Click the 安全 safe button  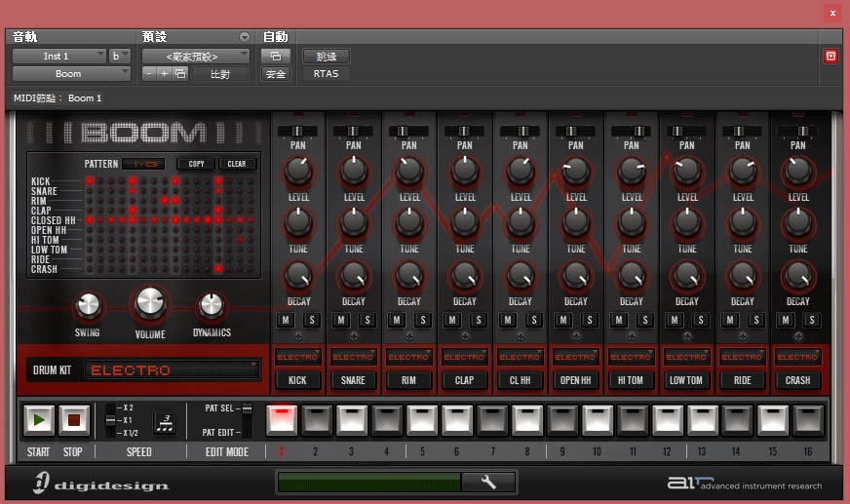(x=276, y=74)
